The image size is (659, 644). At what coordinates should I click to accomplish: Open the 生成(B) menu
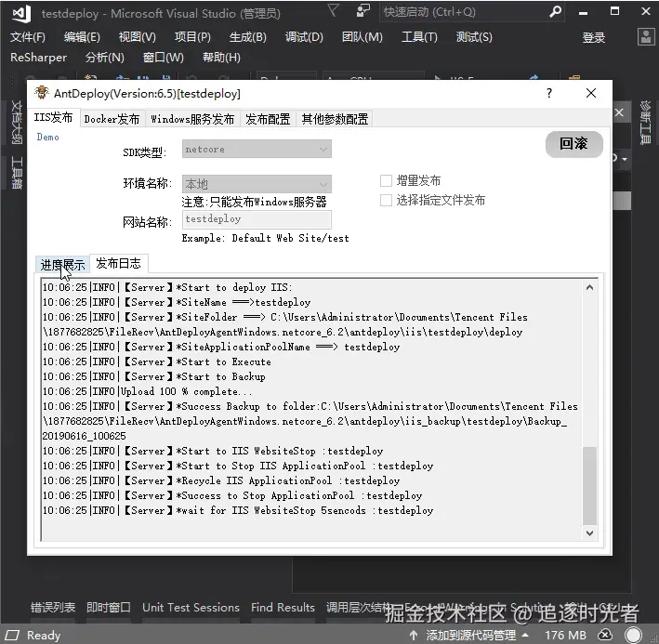(247, 37)
